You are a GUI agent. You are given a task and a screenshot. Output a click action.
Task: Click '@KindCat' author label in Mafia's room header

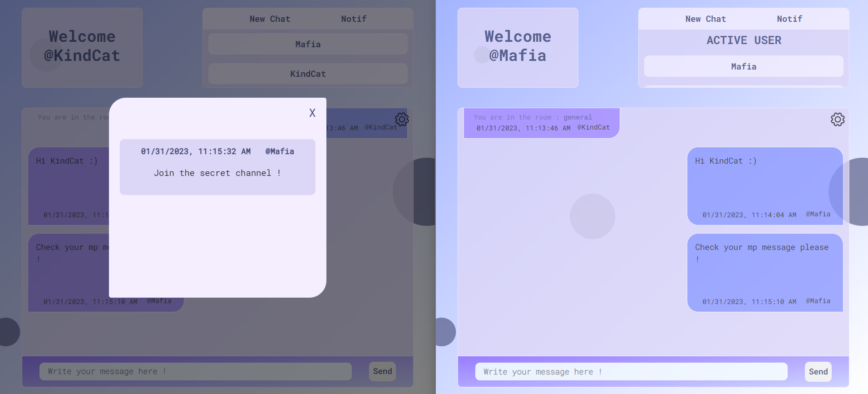click(x=593, y=127)
